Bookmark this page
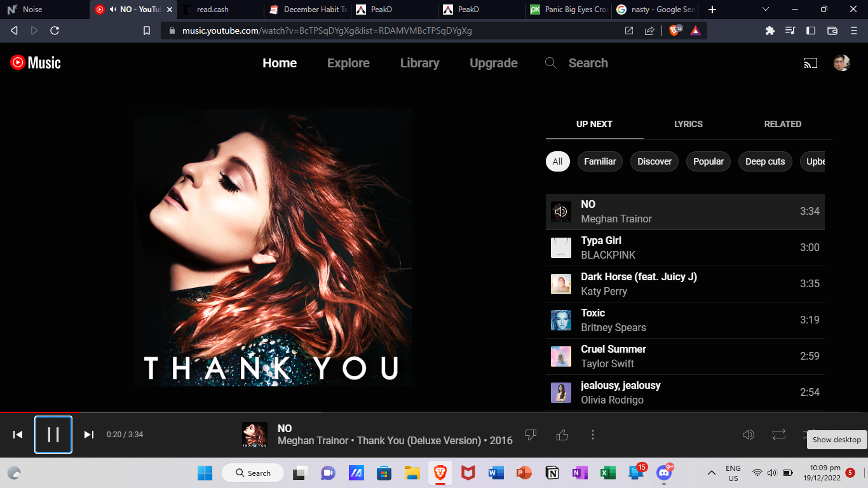 [x=147, y=30]
